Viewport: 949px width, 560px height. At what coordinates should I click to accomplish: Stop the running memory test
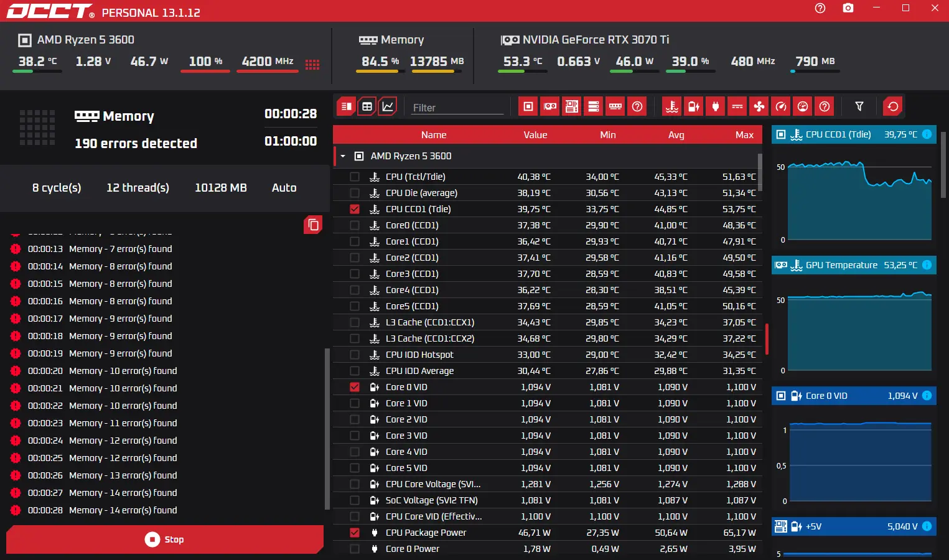point(165,539)
